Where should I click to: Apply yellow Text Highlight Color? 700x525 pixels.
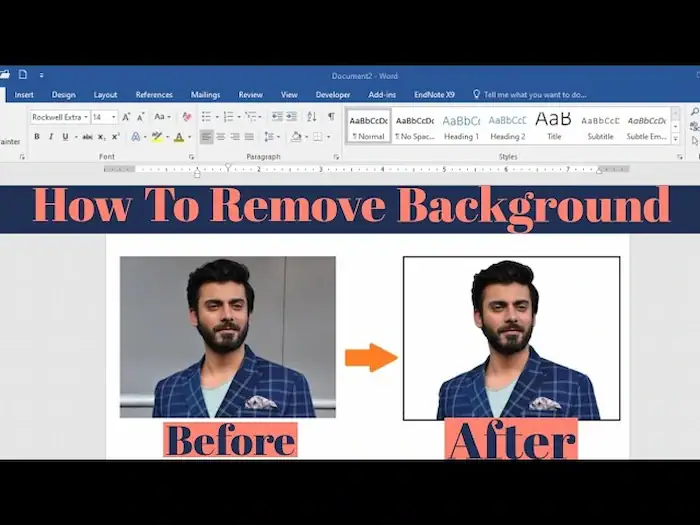(x=157, y=137)
